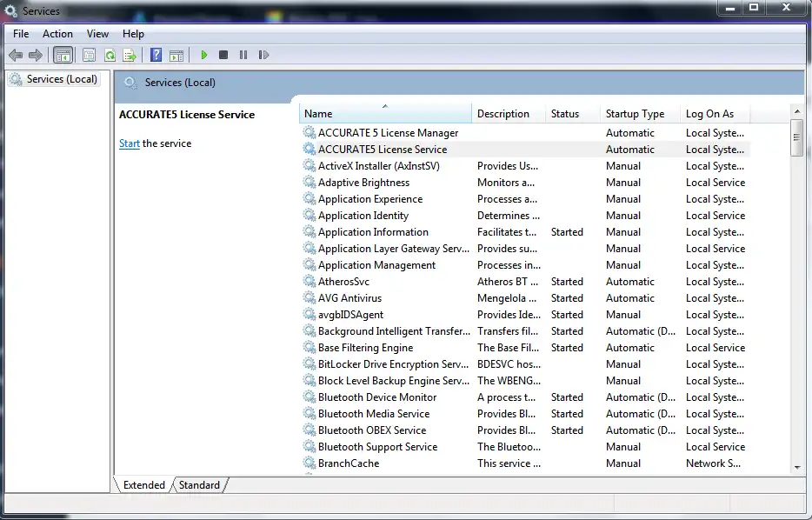Click the scrollbar down arrow in the services list
Viewport: 812px width, 520px height.
(x=797, y=467)
